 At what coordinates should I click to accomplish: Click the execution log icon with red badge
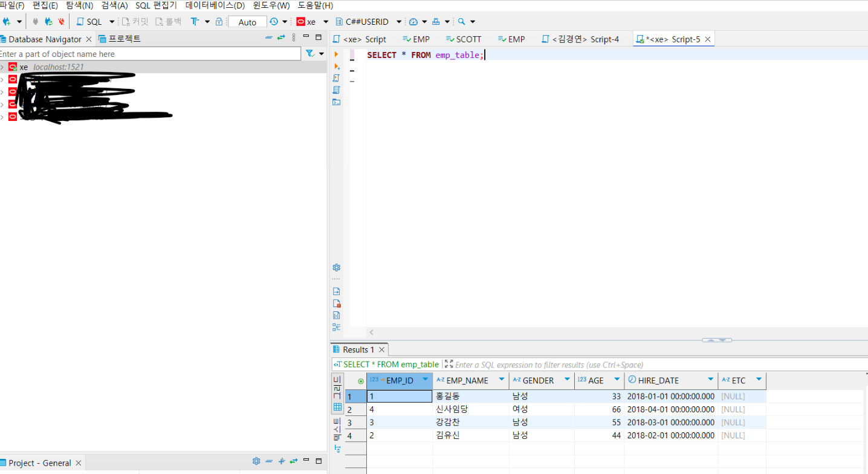click(337, 304)
